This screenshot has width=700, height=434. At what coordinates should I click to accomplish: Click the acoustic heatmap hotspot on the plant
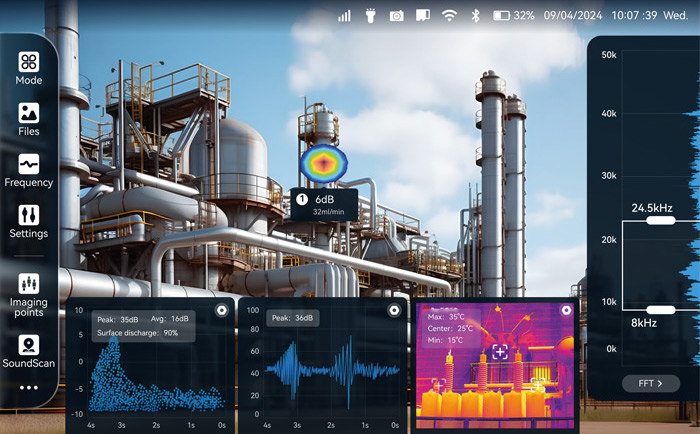click(x=321, y=163)
